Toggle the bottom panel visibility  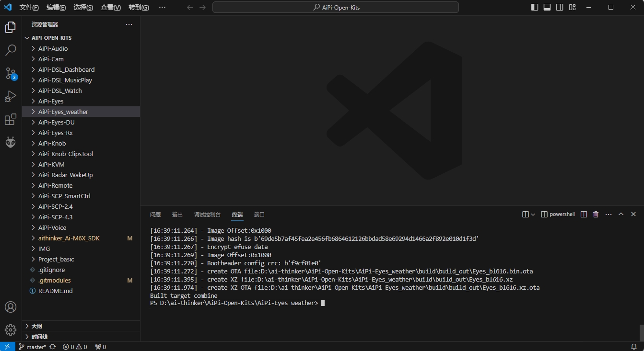pyautogui.click(x=547, y=7)
